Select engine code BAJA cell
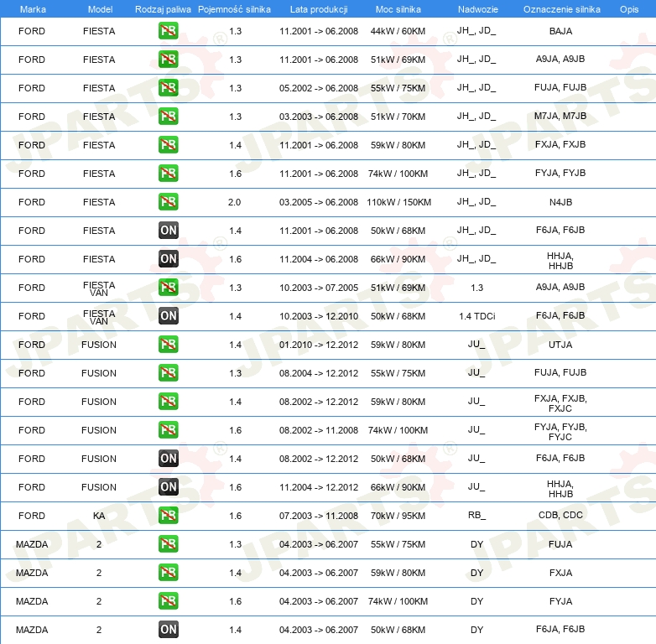The height and width of the screenshot is (644, 656). [x=560, y=31]
